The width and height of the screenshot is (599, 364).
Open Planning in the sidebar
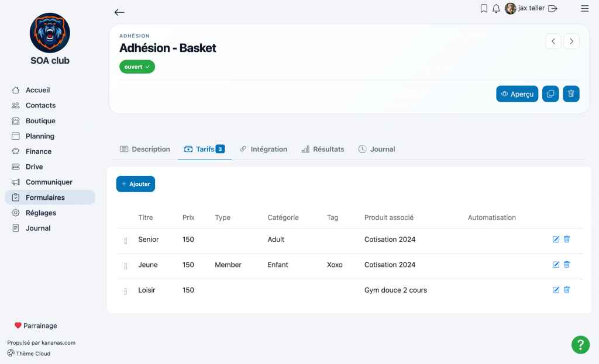pos(50,136)
